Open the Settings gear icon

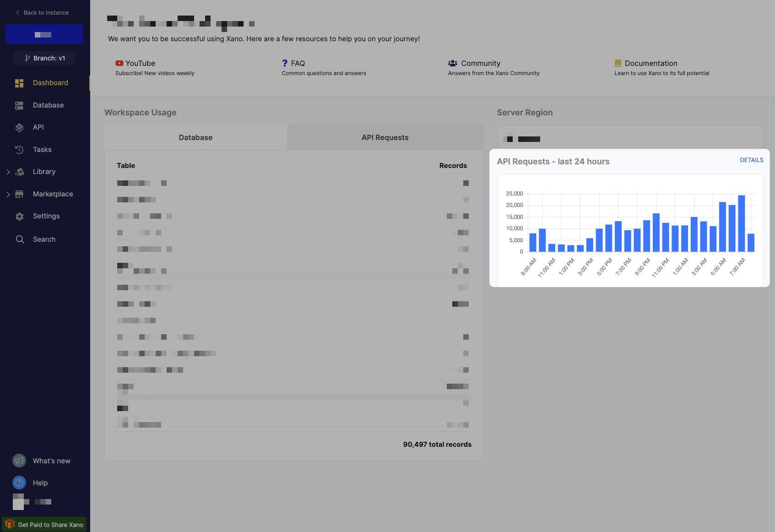(x=19, y=216)
